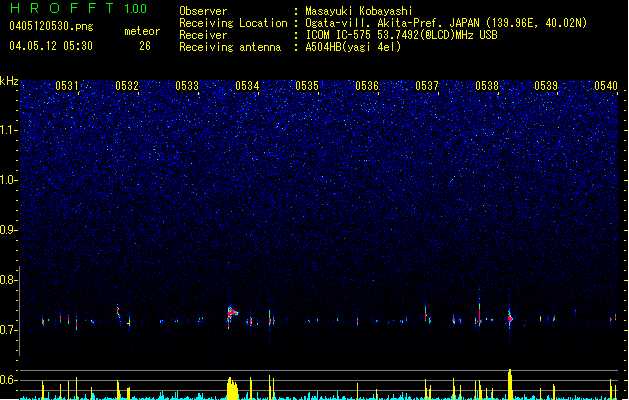The image size is (629, 400).
Task: Click the 0537 time marker
Action: click(x=427, y=86)
